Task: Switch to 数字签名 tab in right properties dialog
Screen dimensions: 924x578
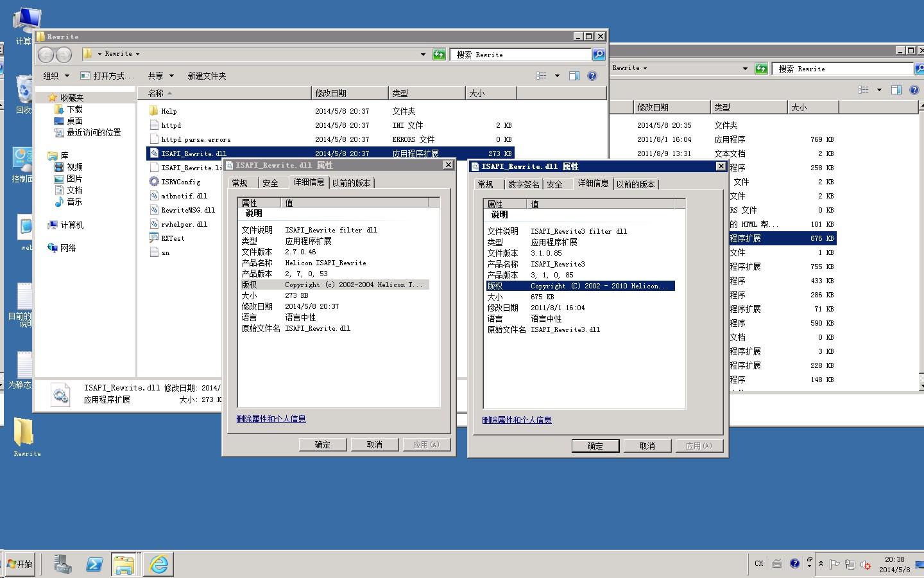Action: (x=524, y=184)
